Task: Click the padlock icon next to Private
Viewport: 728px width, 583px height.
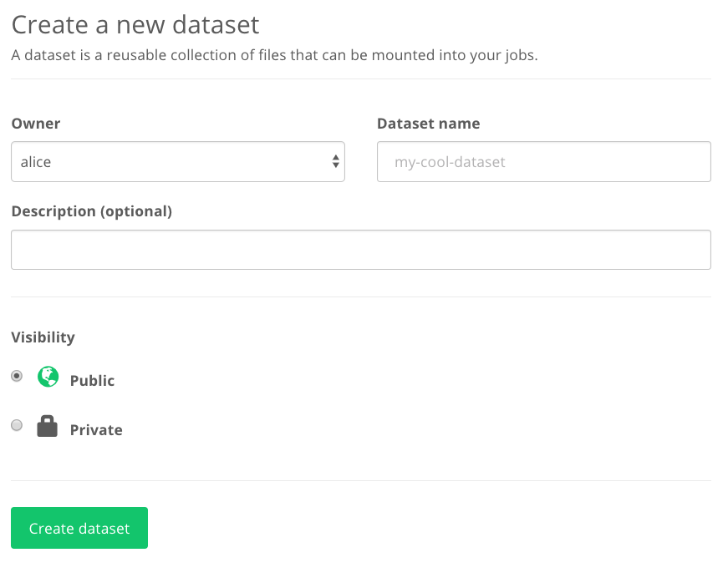Action: pos(48,426)
